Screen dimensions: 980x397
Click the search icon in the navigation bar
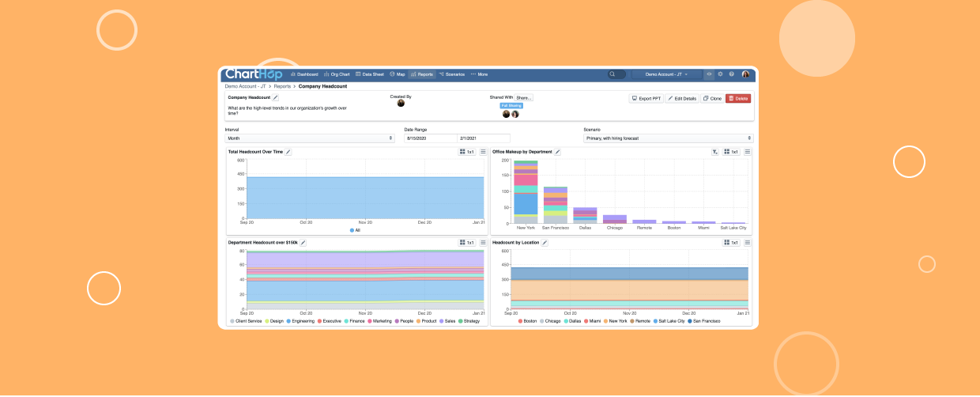click(x=612, y=74)
